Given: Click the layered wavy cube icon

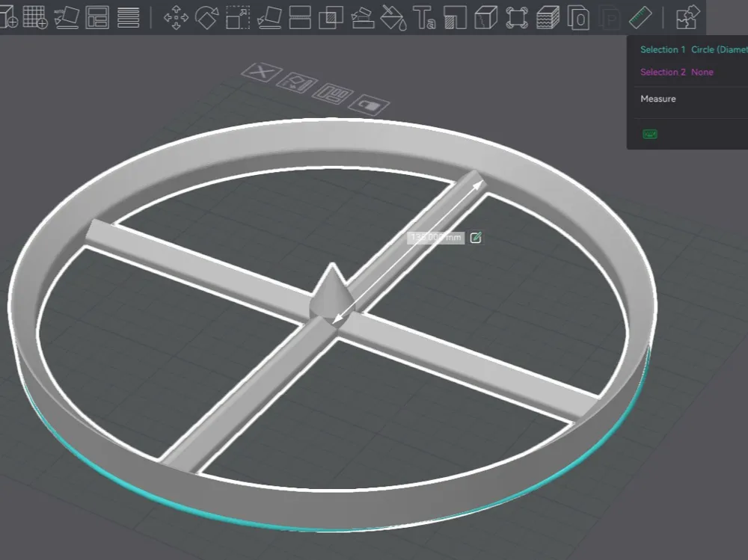Looking at the screenshot, I should pos(548,18).
